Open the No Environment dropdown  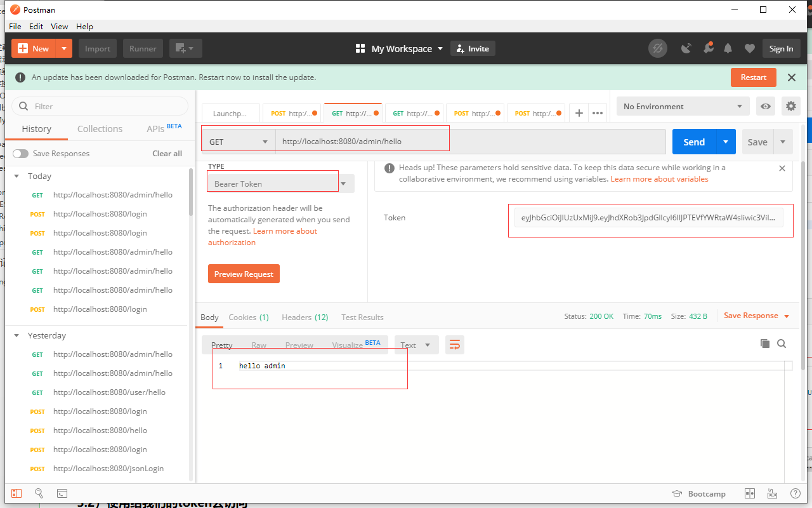683,106
